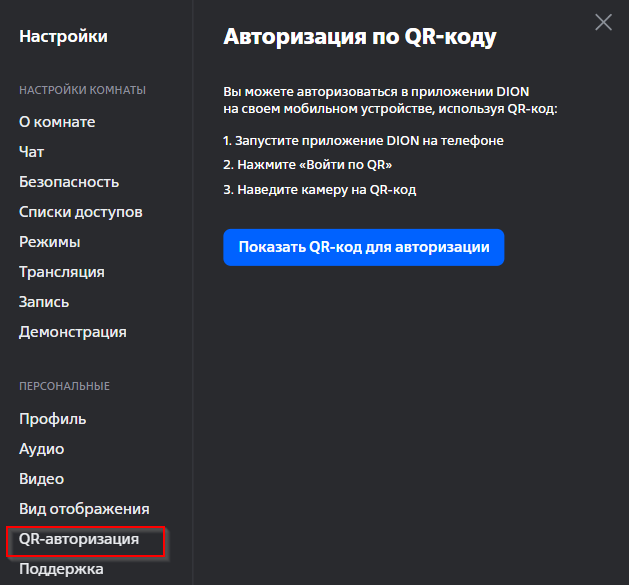The image size is (629, 585).
Task: Open the «Поддержка» section
Action: click(x=61, y=569)
